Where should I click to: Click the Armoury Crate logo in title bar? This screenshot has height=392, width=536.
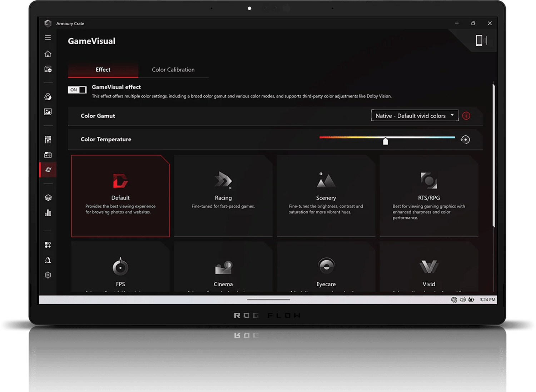click(48, 23)
